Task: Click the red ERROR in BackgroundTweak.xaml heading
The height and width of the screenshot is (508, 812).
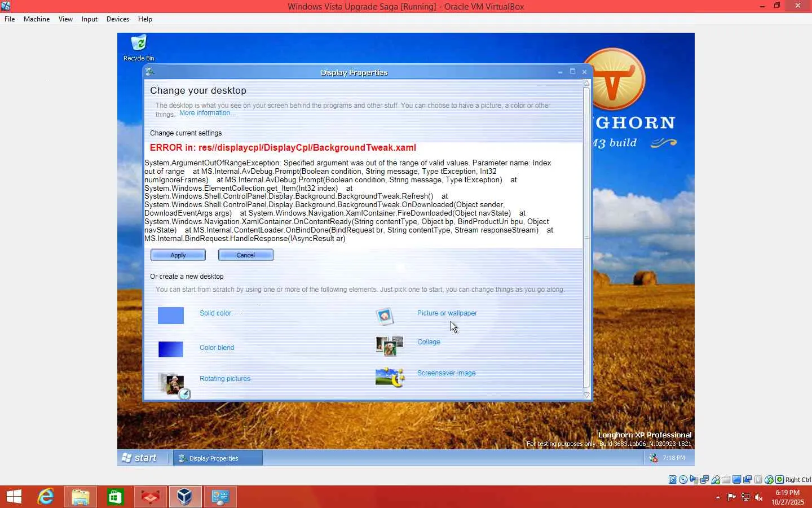Action: pyautogui.click(x=283, y=148)
